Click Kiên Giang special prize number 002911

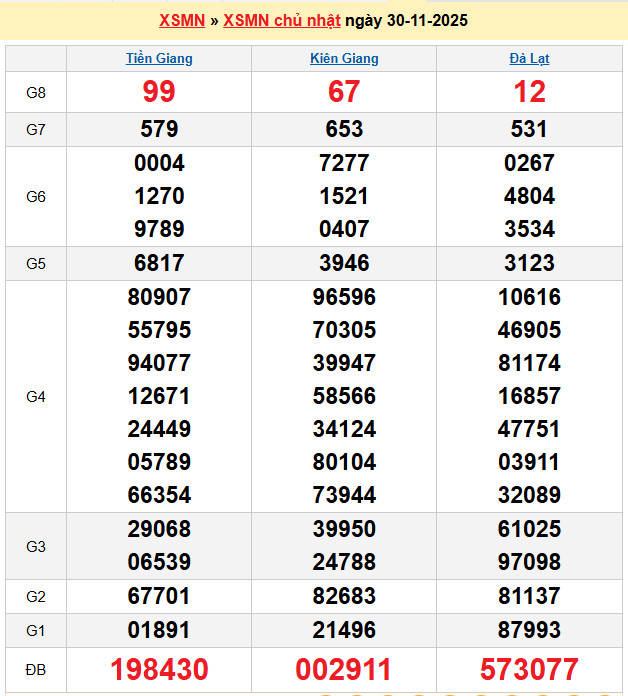pyautogui.click(x=344, y=670)
